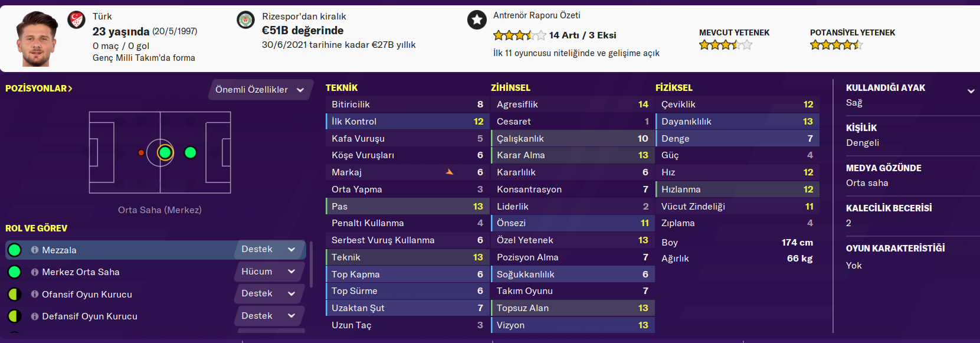The image size is (980, 343).
Task: Select the Ofansif Oyun Kurucu role row
Action: 118,294
